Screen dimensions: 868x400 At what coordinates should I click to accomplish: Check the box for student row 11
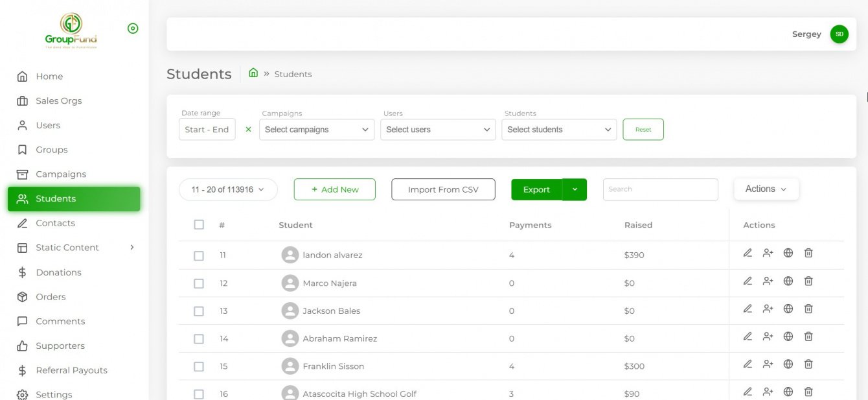[x=199, y=255]
